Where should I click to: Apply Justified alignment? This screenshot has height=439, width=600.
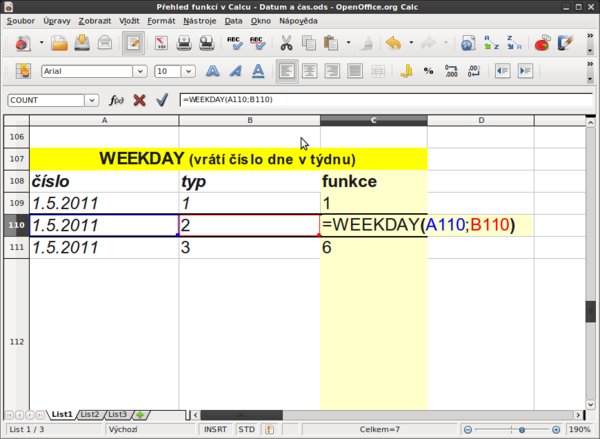(x=355, y=71)
